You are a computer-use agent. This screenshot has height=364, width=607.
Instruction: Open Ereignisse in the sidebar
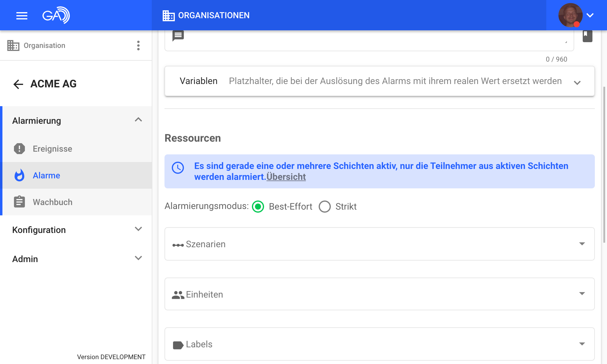(52, 149)
